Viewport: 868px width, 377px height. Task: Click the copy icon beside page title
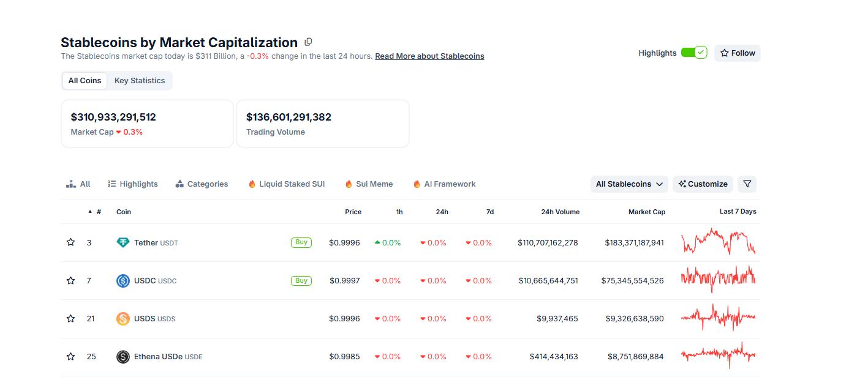tap(308, 42)
